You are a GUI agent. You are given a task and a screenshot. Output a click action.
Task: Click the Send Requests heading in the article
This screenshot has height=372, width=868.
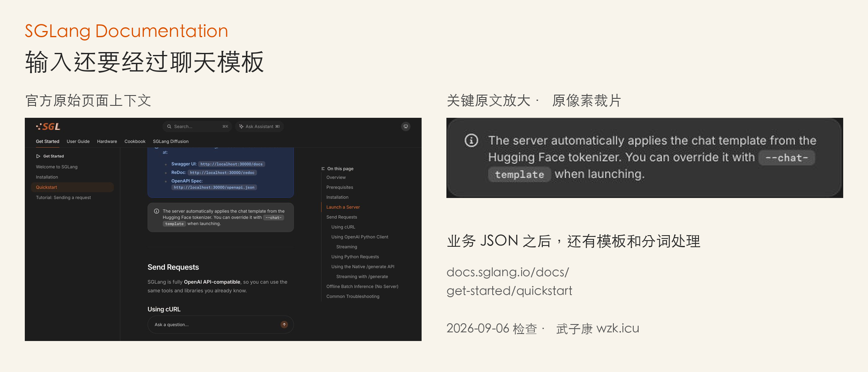[x=173, y=267]
